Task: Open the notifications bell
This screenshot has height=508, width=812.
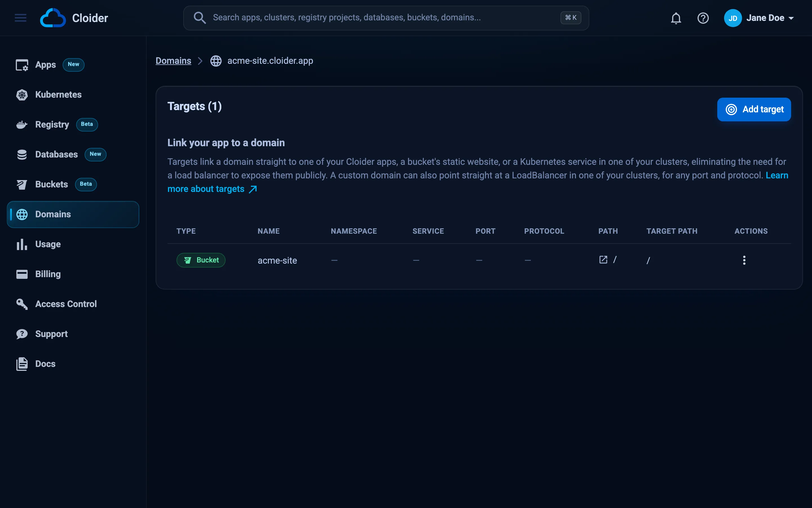Action: (x=676, y=18)
